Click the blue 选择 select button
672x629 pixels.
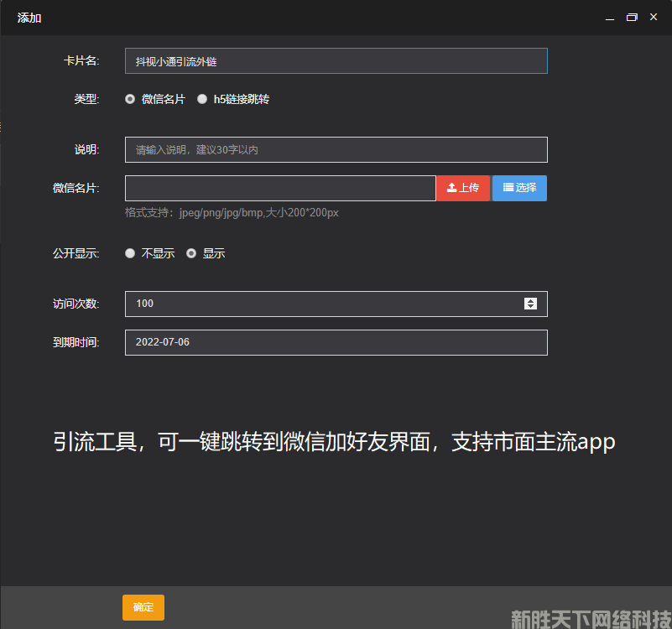click(519, 188)
